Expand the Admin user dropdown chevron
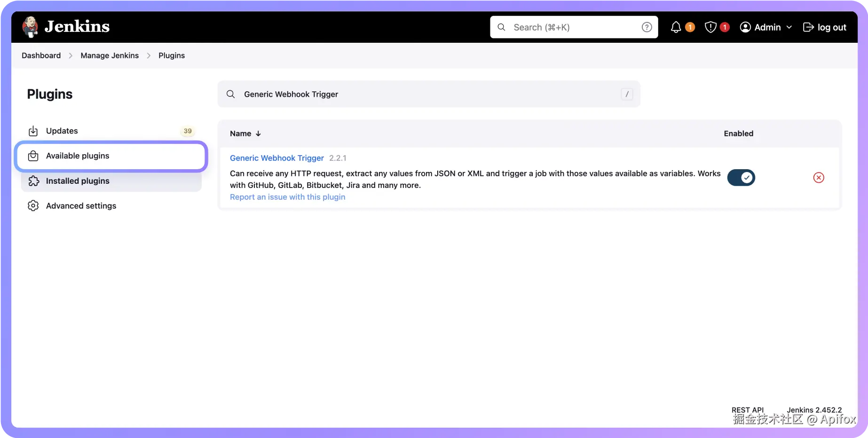Viewport: 868px width, 438px height. 789,27
